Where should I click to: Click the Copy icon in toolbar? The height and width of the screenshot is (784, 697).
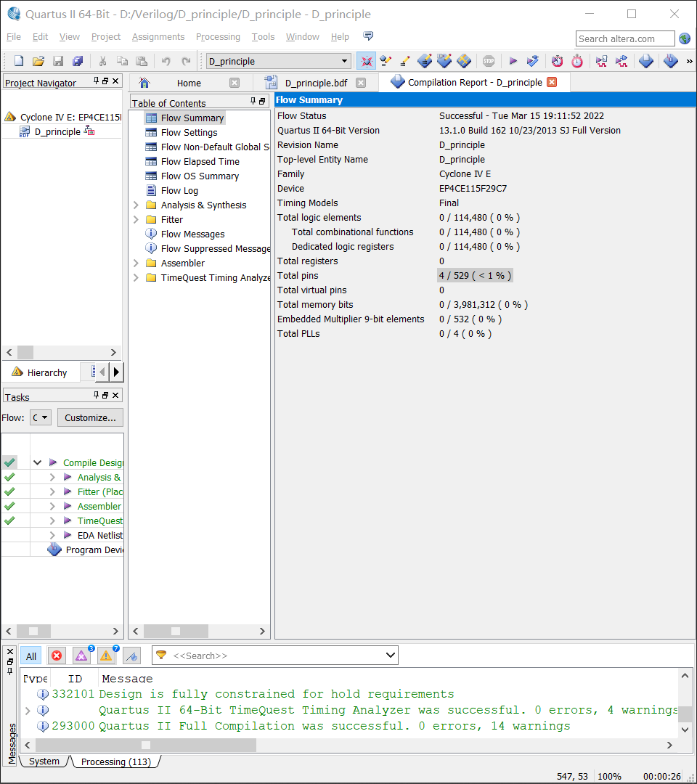(122, 61)
